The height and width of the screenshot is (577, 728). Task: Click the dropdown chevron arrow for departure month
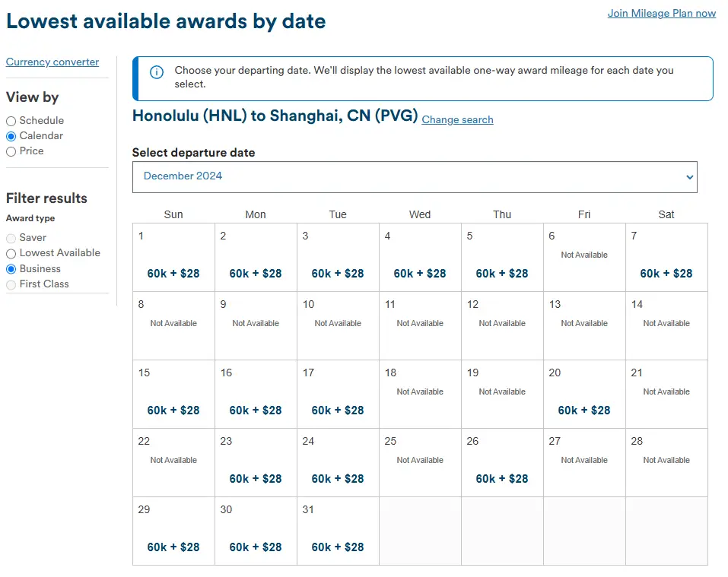(689, 177)
